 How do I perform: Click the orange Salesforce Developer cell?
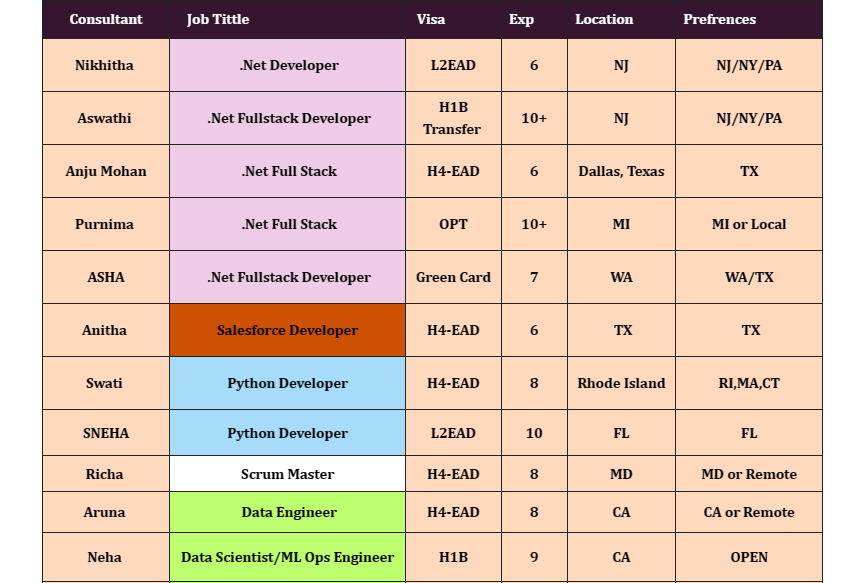[x=287, y=330]
